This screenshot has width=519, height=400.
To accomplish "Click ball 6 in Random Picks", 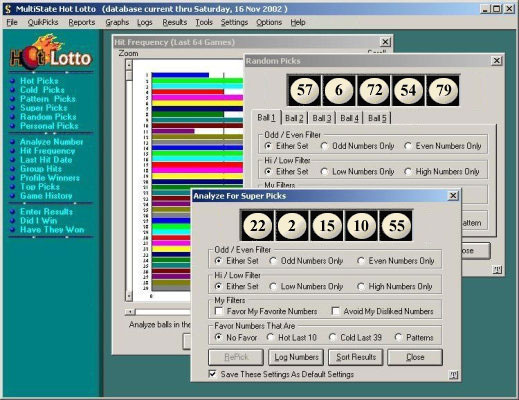I will click(339, 90).
